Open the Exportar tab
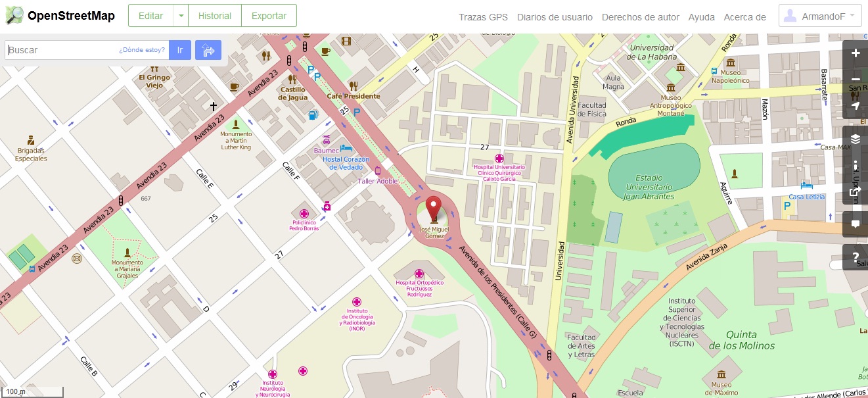The image size is (868, 398). click(269, 16)
